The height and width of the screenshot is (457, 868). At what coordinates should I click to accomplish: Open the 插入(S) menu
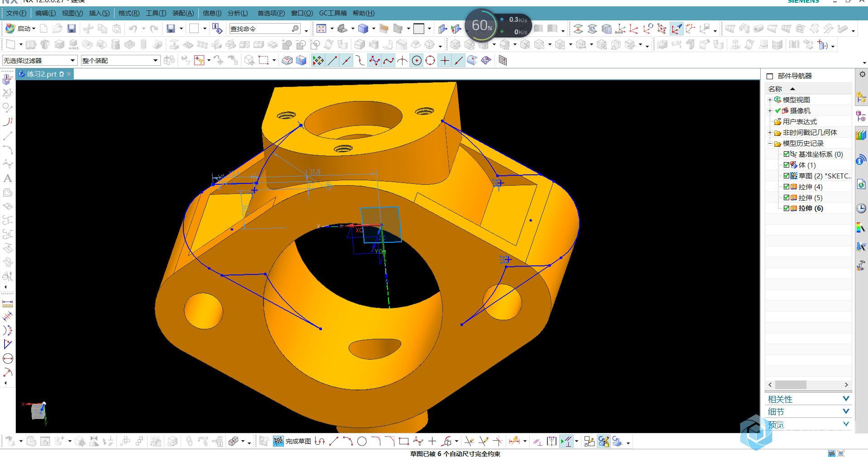(100, 13)
